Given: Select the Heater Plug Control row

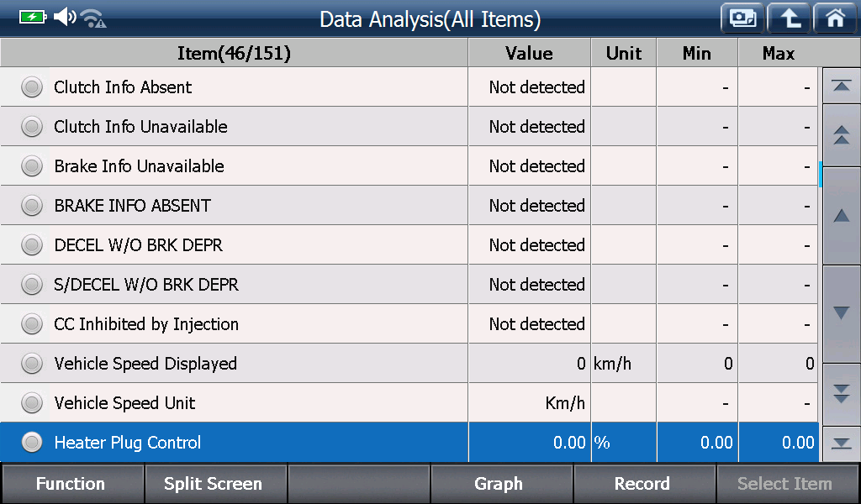Looking at the screenshot, I should pos(409,443).
